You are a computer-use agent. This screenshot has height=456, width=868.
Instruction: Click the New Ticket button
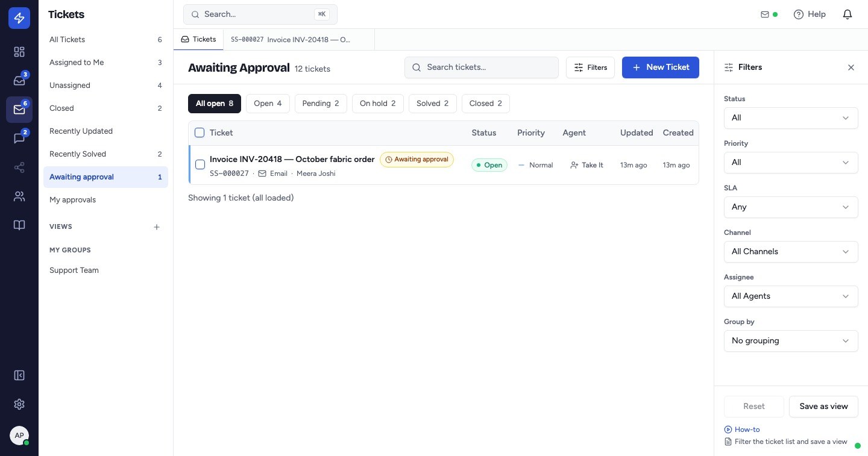point(661,67)
